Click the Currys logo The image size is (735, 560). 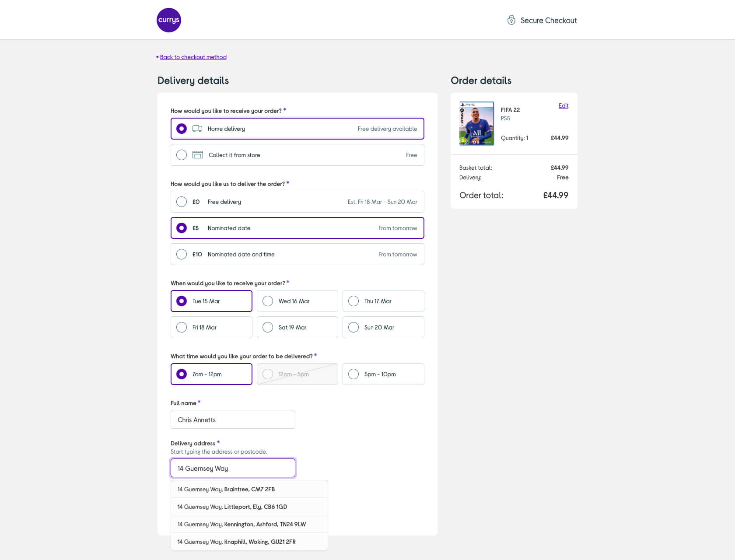pyautogui.click(x=169, y=20)
